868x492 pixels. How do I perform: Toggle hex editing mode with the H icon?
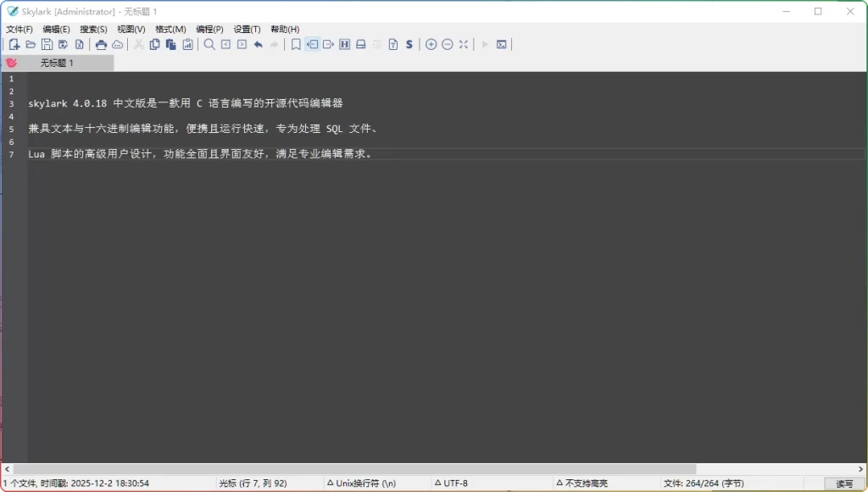344,44
